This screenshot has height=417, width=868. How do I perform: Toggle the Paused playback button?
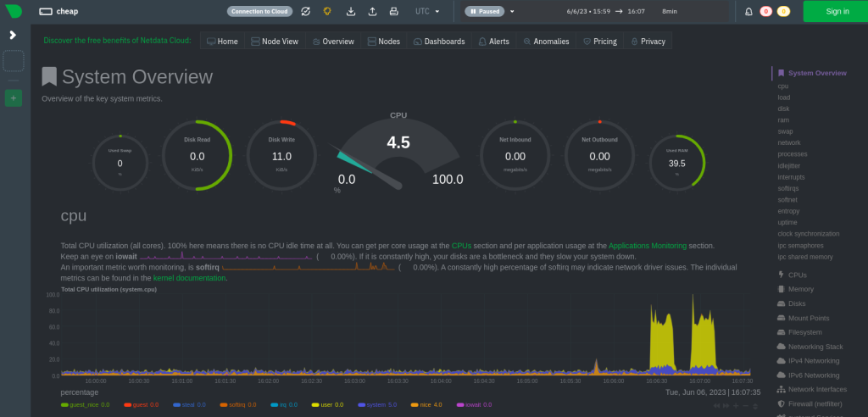pyautogui.click(x=484, y=11)
